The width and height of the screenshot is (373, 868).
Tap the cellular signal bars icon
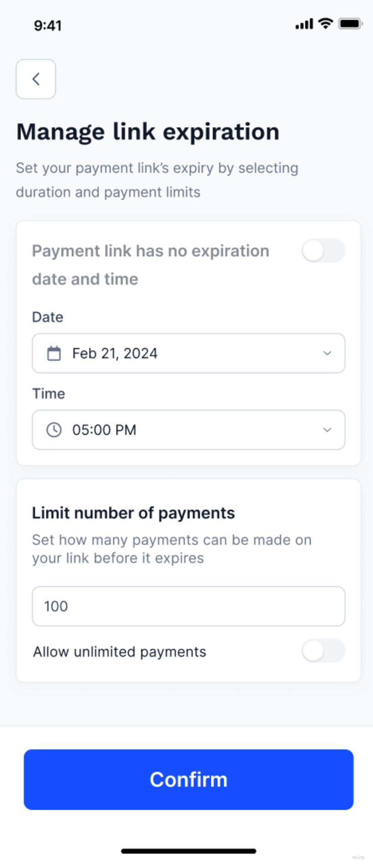coord(304,24)
